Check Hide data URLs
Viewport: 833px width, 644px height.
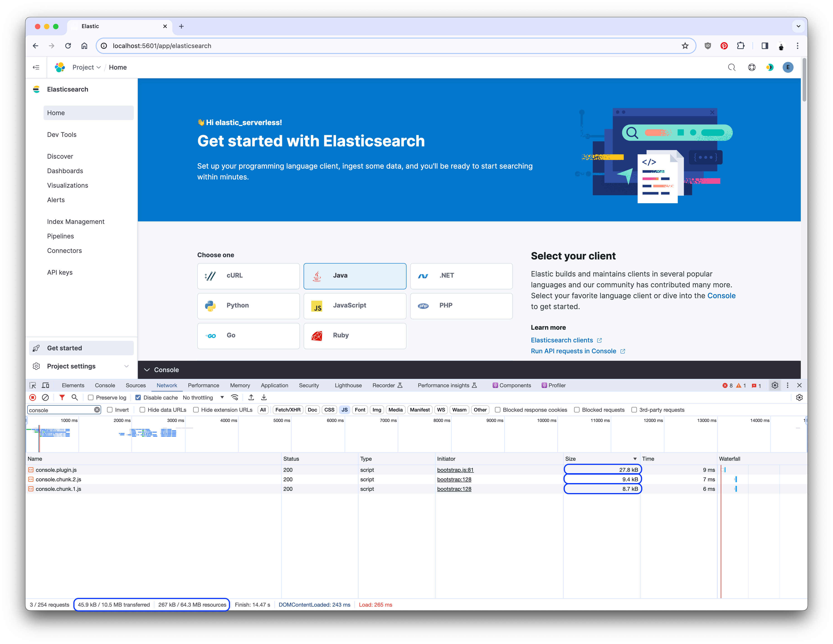click(x=142, y=410)
